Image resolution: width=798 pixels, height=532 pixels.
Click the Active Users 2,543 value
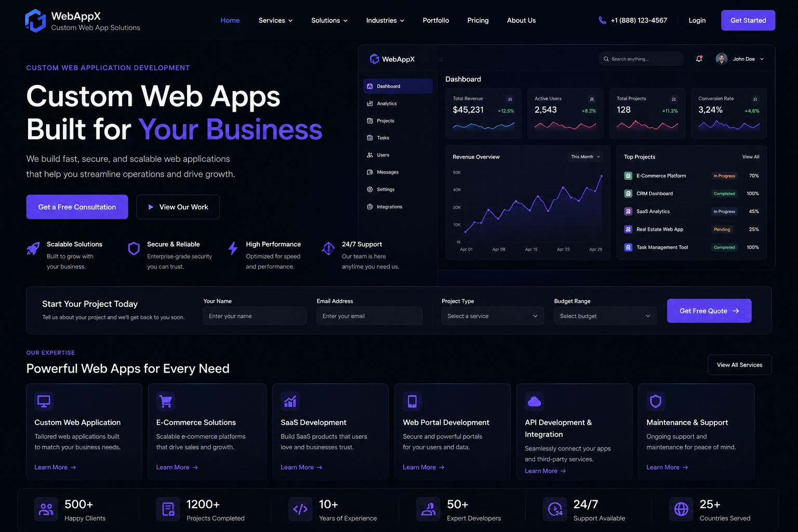(x=546, y=110)
